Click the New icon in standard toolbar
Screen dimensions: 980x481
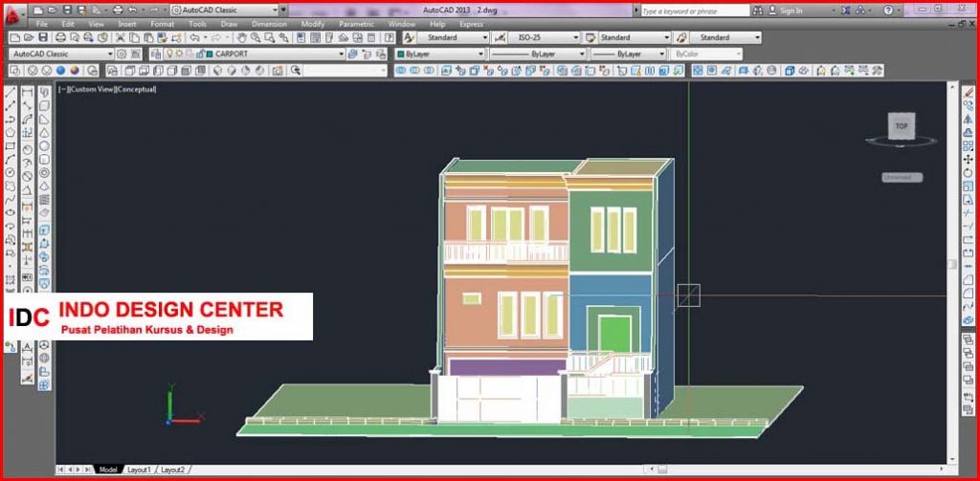(15, 38)
